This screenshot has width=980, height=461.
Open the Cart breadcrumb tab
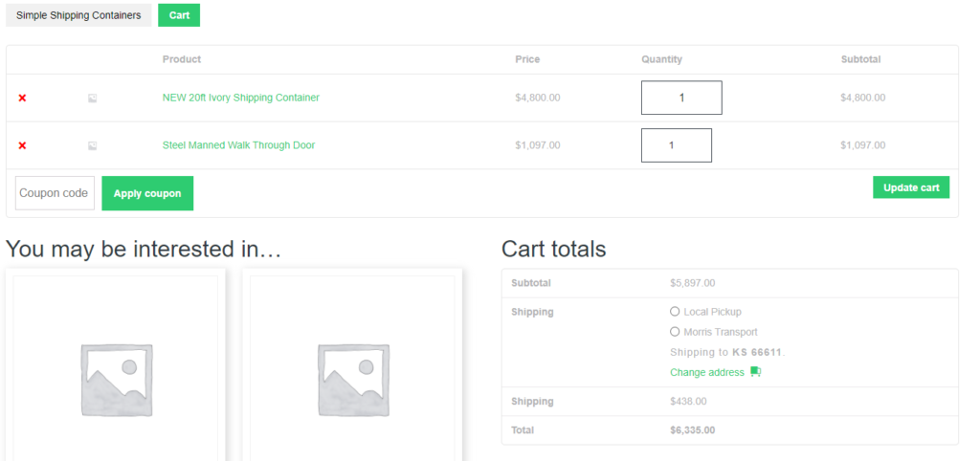pos(179,15)
